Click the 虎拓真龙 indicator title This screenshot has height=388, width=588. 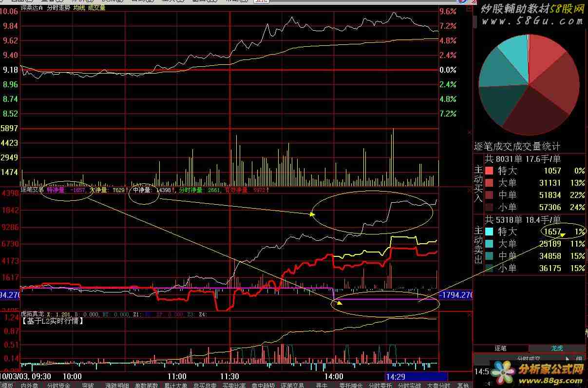[x=32, y=315]
